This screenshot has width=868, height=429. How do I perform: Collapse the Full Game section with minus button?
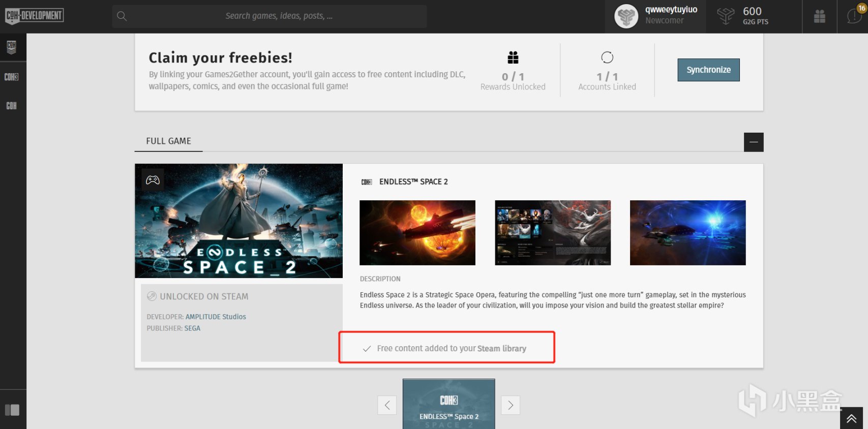pyautogui.click(x=754, y=142)
